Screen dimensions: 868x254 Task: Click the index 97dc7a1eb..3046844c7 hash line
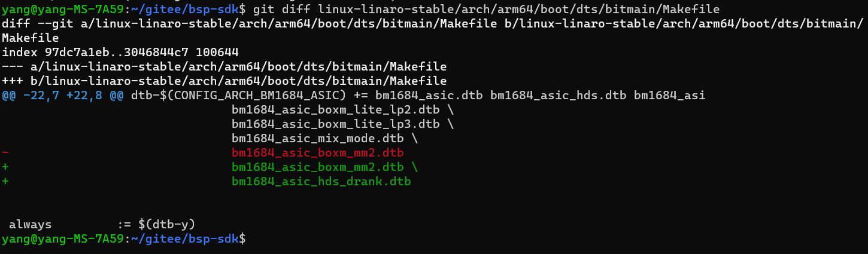(120, 52)
